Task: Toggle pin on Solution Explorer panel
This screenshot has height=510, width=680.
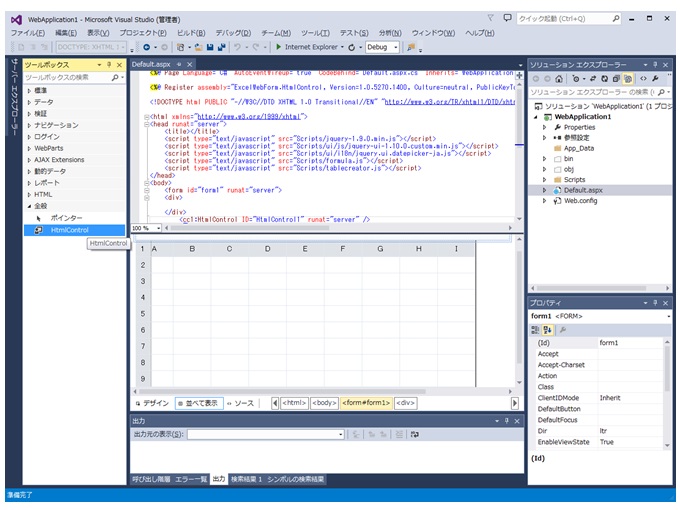Action: pos(655,65)
